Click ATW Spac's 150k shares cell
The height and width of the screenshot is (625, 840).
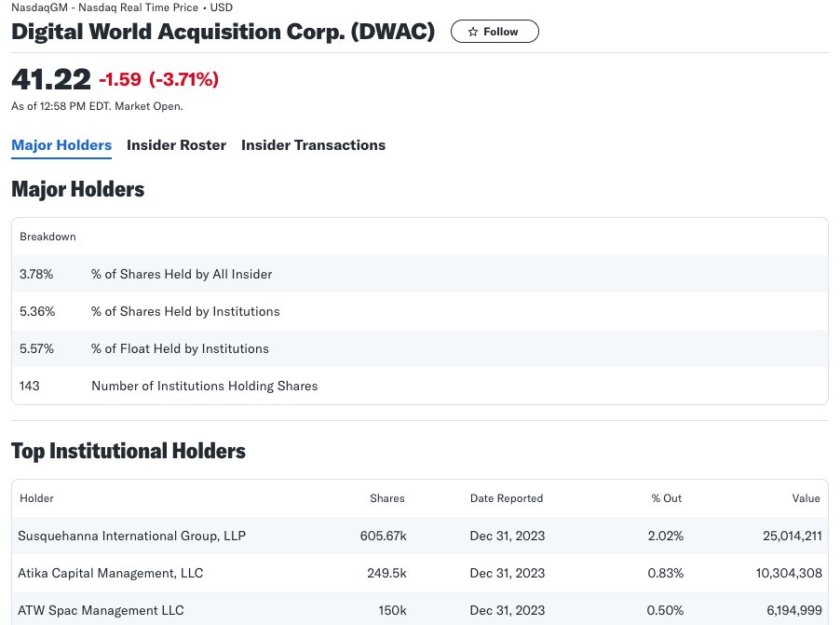point(393,610)
